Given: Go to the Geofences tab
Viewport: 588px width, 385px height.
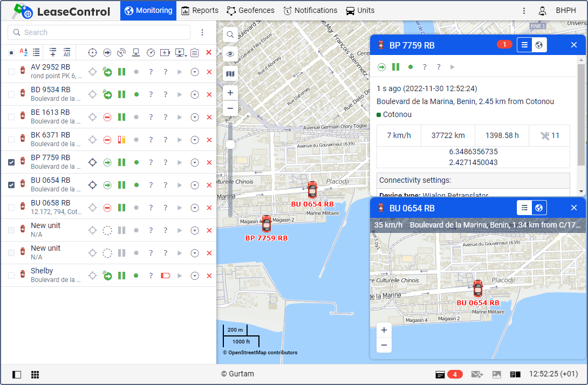Looking at the screenshot, I should coord(250,11).
